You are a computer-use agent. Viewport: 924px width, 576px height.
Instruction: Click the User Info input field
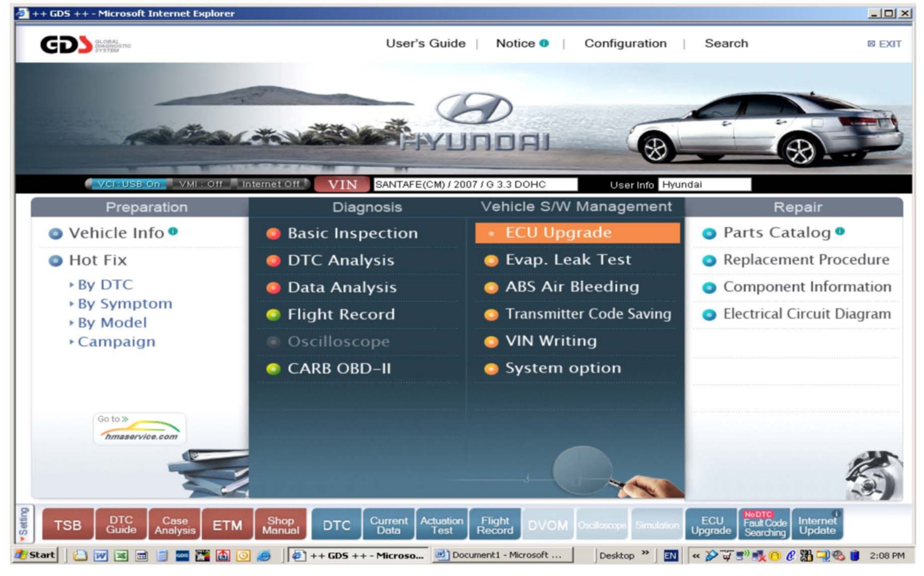[704, 185]
